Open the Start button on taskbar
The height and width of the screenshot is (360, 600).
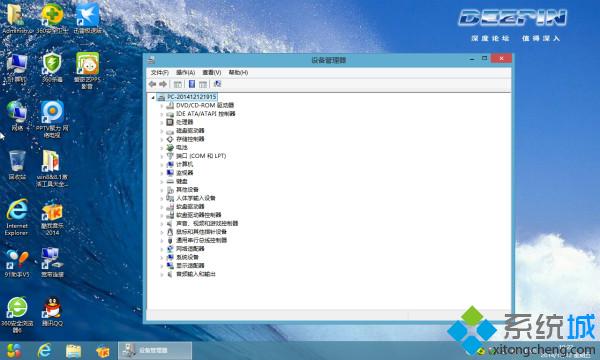click(x=14, y=350)
